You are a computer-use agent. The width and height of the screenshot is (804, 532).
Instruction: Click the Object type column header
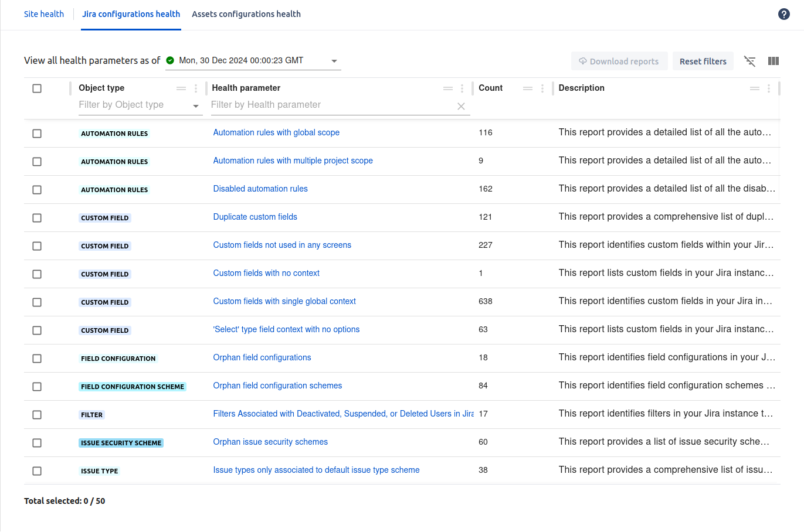(x=101, y=88)
